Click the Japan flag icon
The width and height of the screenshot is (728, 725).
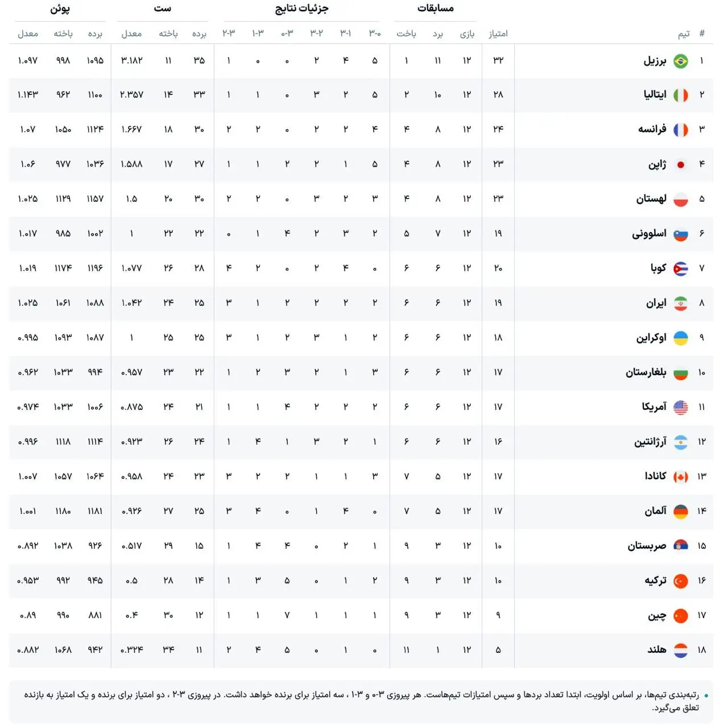(x=681, y=165)
